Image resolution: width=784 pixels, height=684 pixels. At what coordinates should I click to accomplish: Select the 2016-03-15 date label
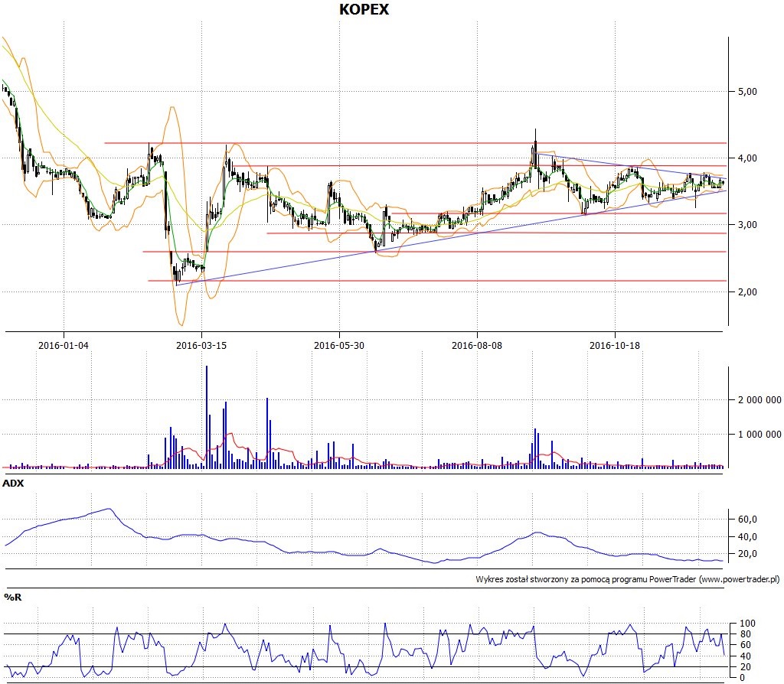tap(201, 345)
